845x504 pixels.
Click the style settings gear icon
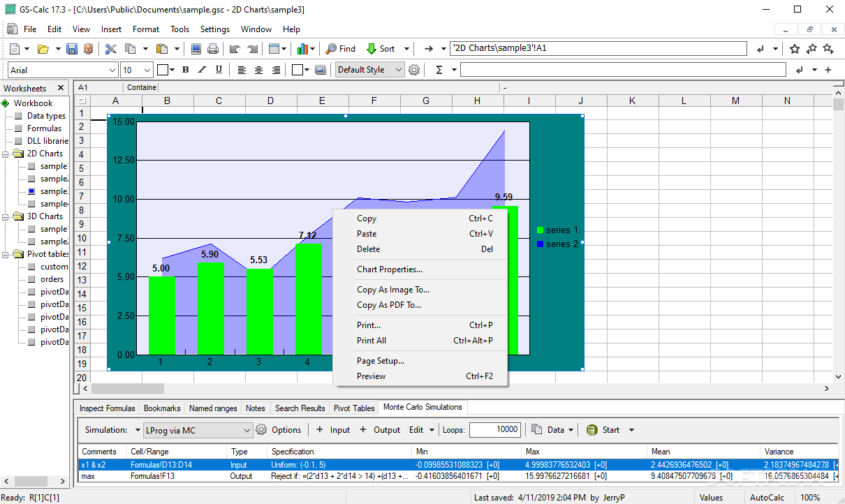pyautogui.click(x=414, y=70)
